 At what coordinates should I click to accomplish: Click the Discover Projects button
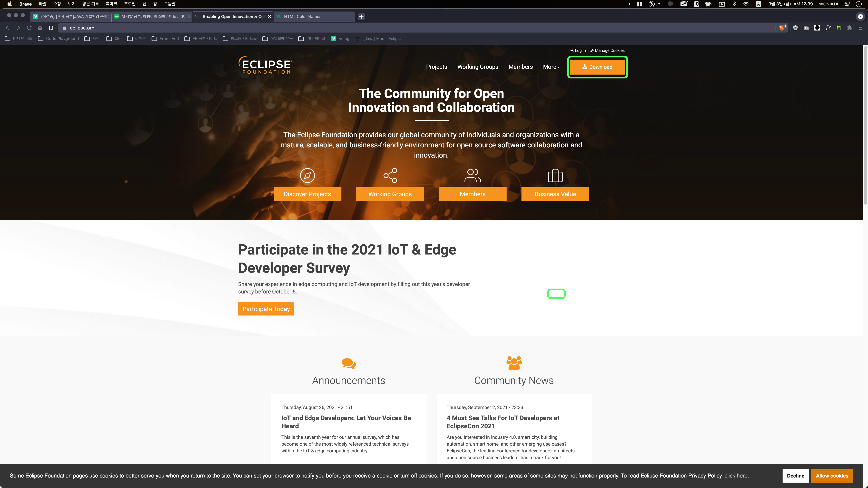307,194
